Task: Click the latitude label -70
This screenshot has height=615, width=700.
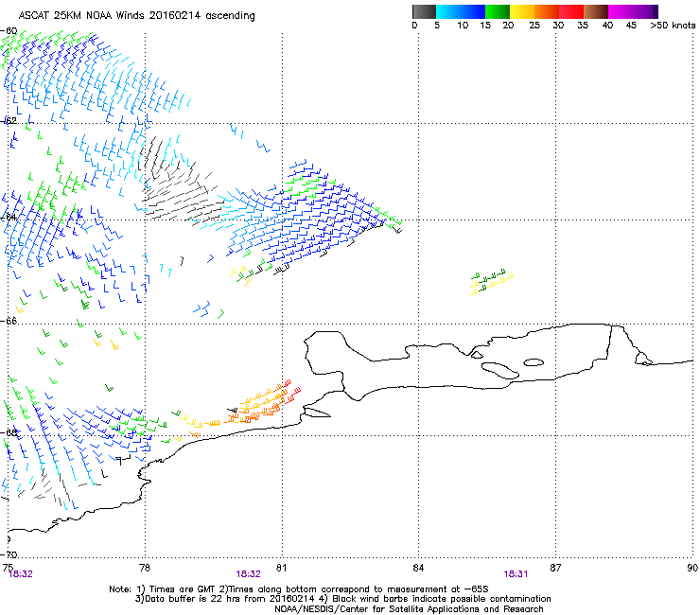Action: pyautogui.click(x=9, y=554)
